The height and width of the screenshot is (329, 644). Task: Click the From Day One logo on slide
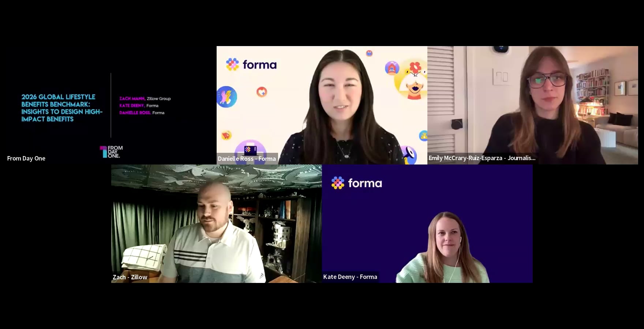112,152
